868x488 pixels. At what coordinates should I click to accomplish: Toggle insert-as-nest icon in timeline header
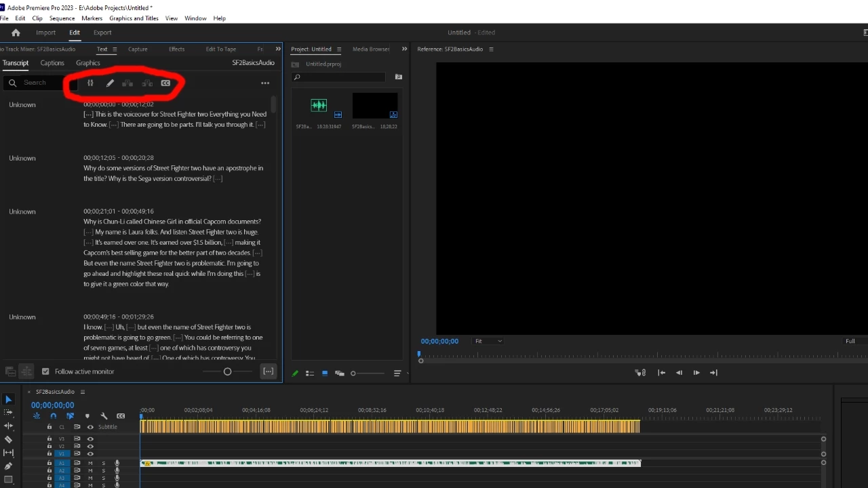[x=37, y=416]
